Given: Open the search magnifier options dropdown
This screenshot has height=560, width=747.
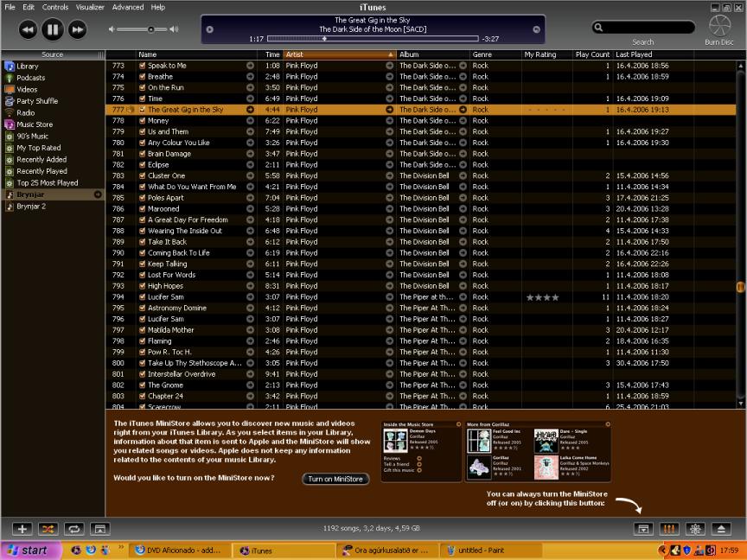Looking at the screenshot, I should [599, 28].
